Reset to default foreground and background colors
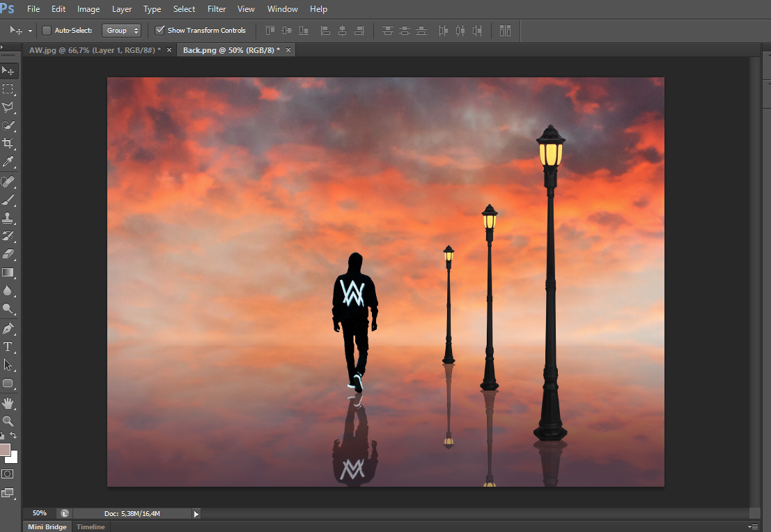 [x=3, y=436]
